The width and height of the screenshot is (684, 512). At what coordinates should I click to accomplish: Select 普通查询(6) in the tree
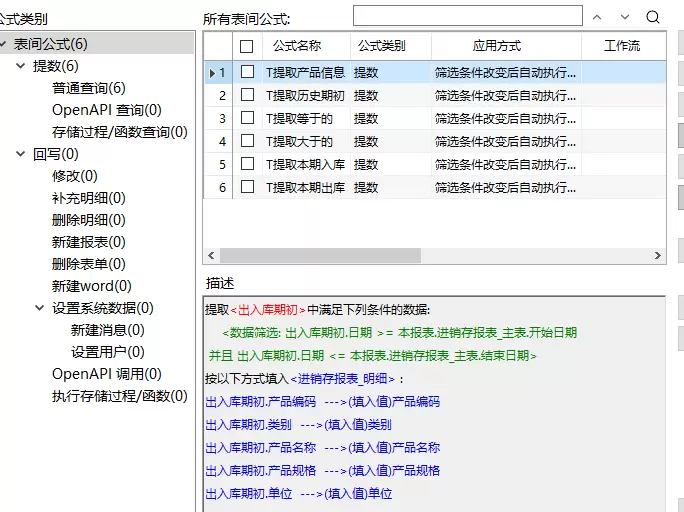point(89,88)
